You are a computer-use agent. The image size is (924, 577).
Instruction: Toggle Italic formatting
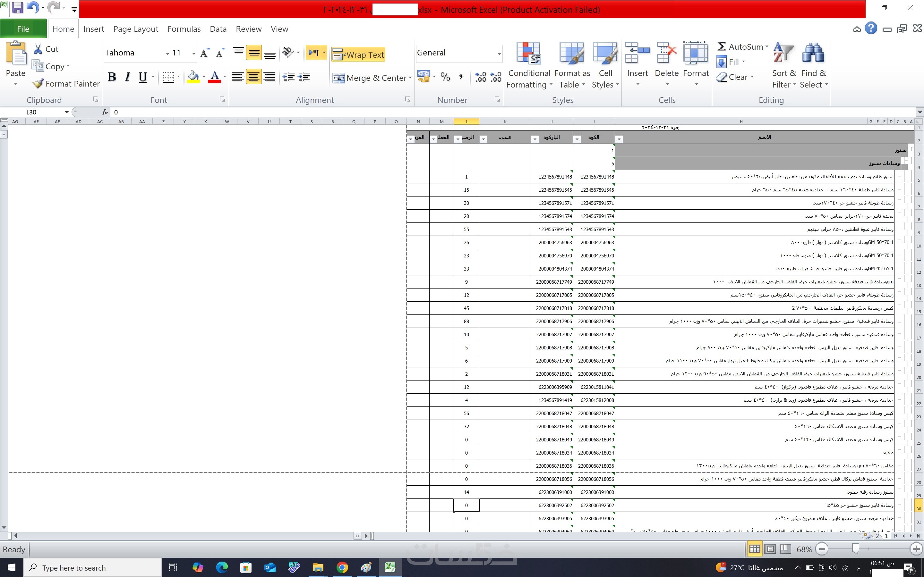(127, 77)
